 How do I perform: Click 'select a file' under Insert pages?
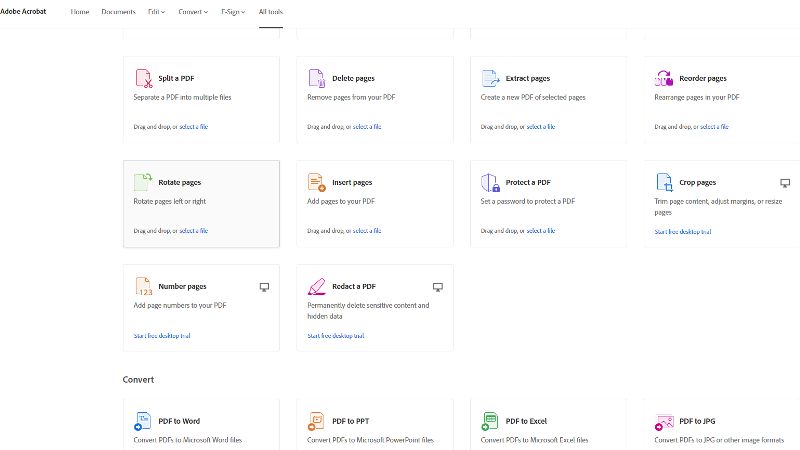point(367,231)
